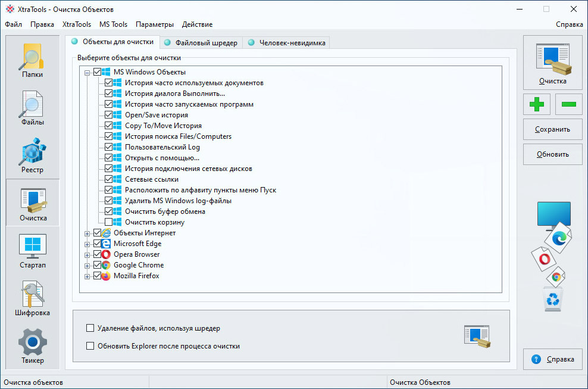Click the green minus remove button
Screen dimensions: 588x389
(568, 104)
